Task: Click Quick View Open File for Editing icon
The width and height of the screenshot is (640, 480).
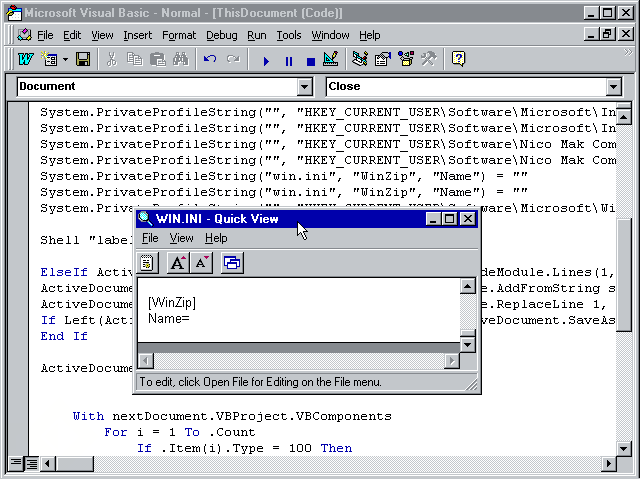Action: (x=147, y=263)
